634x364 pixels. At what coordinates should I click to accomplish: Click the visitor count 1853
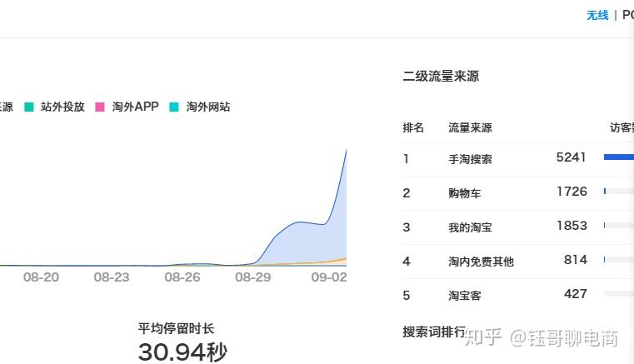[572, 225]
